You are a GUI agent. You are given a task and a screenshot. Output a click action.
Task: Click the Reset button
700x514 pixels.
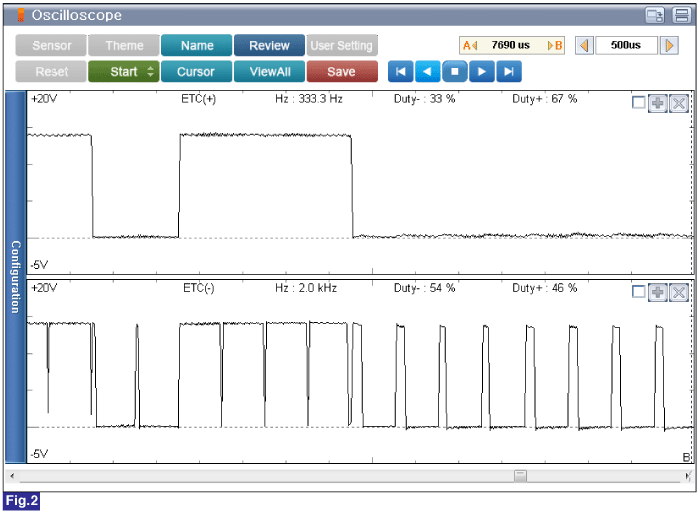pos(51,71)
